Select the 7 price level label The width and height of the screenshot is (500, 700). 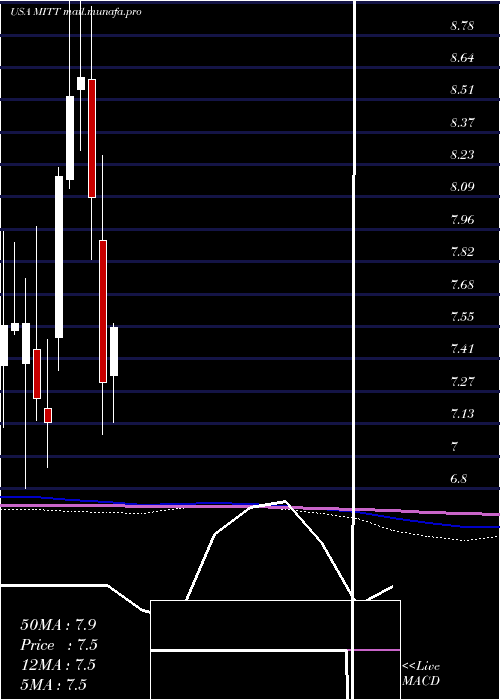(x=455, y=446)
